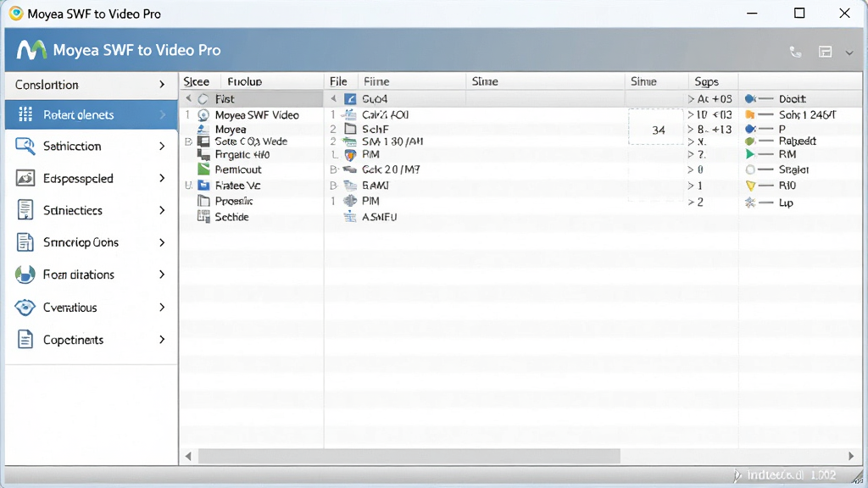Image resolution: width=868 pixels, height=488 pixels.
Task: Click the Retert olenets grid icon
Action: (x=25, y=114)
